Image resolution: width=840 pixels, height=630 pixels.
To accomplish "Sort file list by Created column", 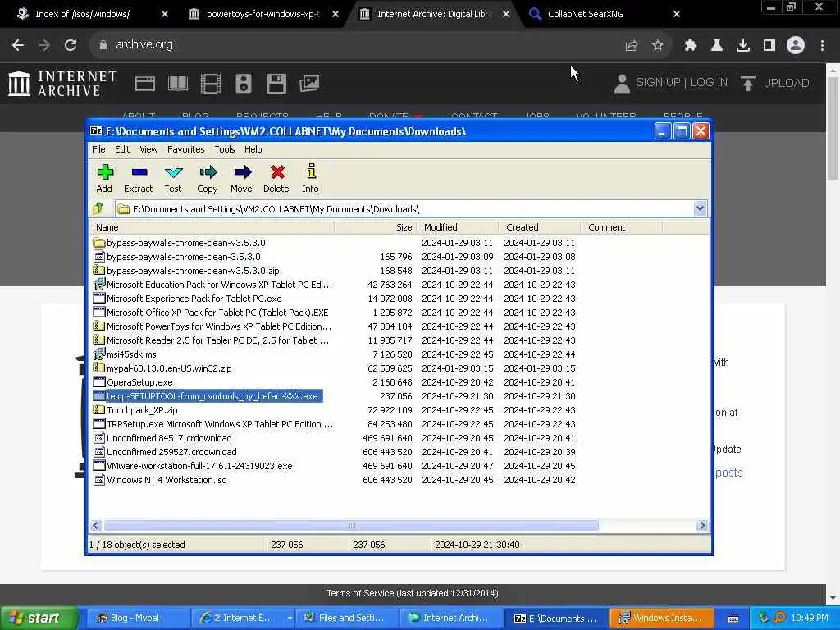I will (x=540, y=227).
